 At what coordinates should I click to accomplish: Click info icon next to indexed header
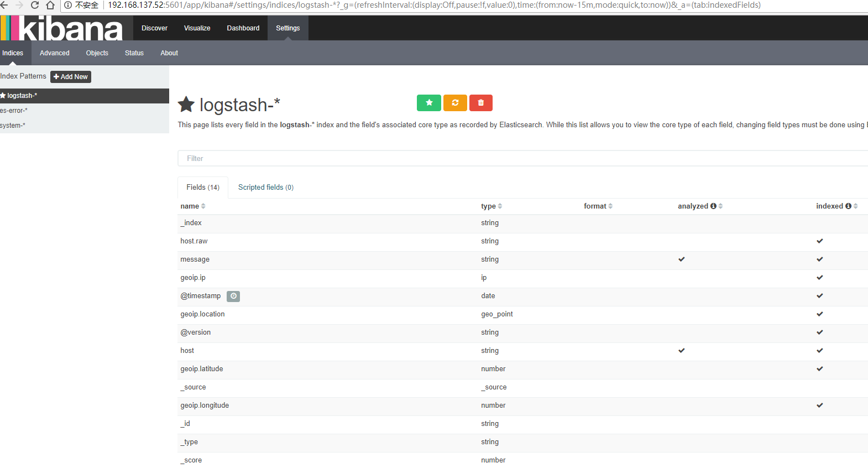[848, 206]
